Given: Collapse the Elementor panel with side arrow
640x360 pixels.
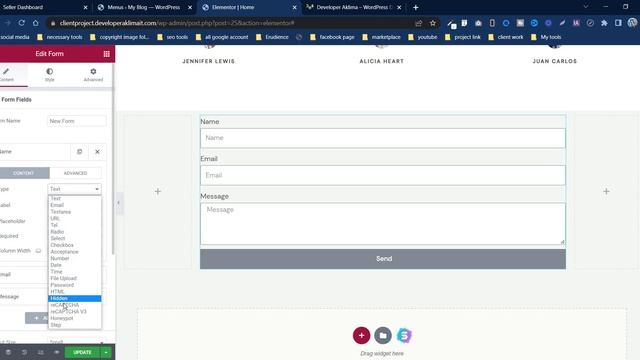Looking at the screenshot, I should [x=118, y=202].
